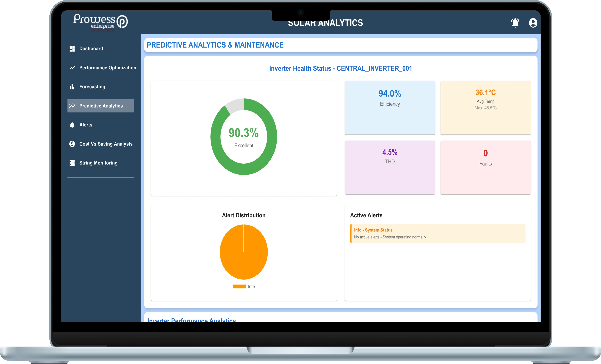The height and width of the screenshot is (364, 601).
Task: Navigate to Cost Vs Saving Analysis
Action: pyautogui.click(x=106, y=144)
